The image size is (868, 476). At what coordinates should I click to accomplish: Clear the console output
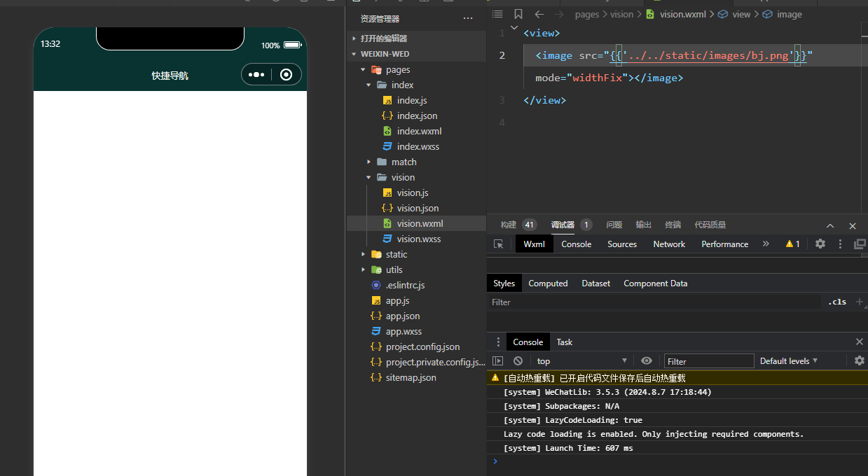518,361
